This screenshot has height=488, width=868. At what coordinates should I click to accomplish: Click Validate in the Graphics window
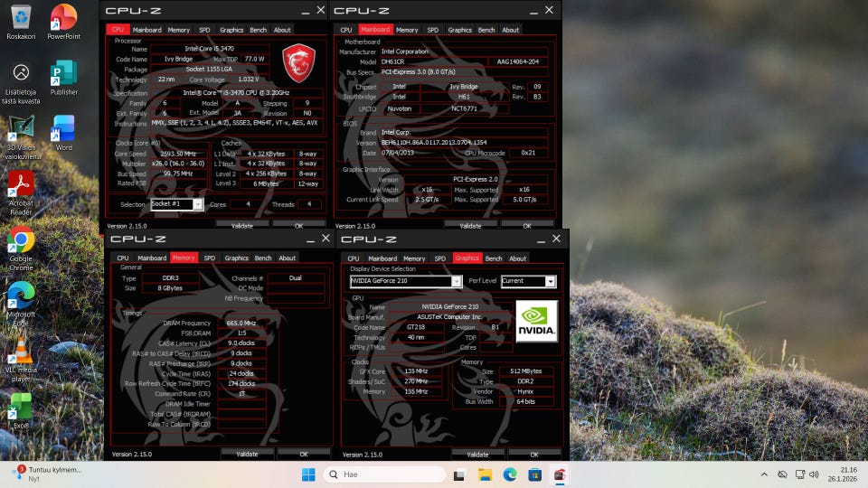click(477, 455)
